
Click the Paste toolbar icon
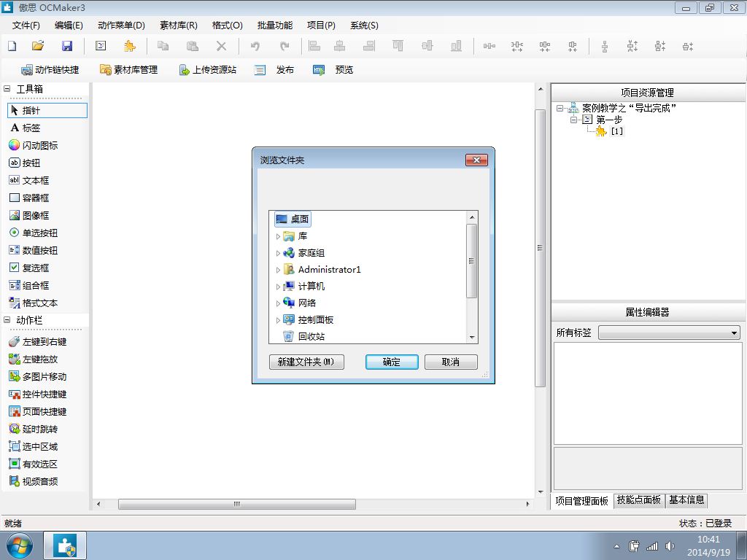coord(192,46)
